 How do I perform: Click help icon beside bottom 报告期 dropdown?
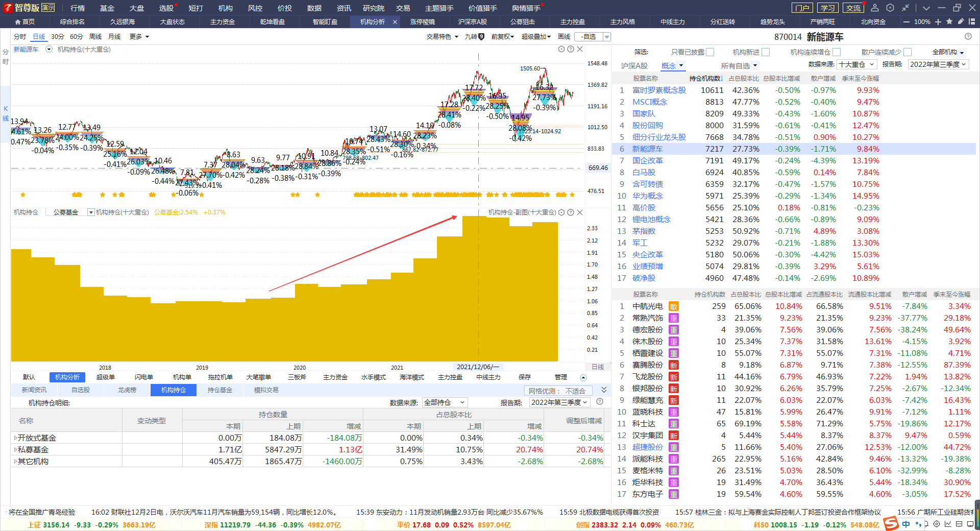(600, 402)
